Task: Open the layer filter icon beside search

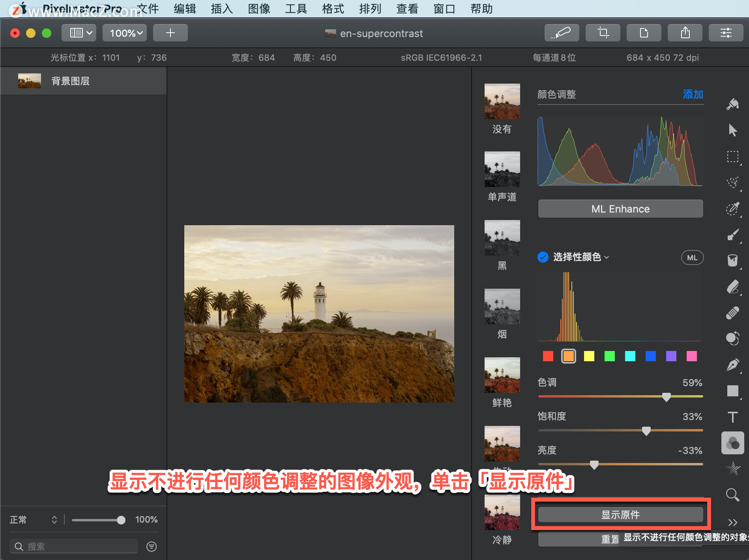Action: pos(152,546)
